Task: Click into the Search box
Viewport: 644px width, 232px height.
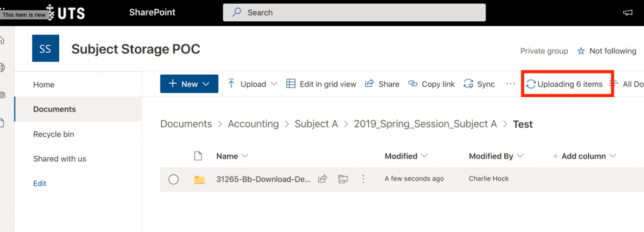Action: coord(354,13)
